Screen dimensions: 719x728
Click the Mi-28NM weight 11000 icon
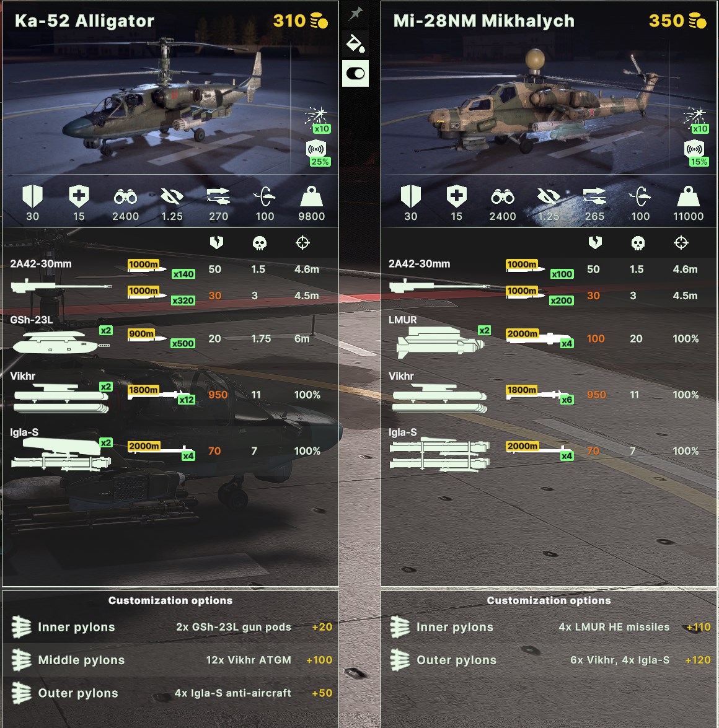pyautogui.click(x=689, y=196)
